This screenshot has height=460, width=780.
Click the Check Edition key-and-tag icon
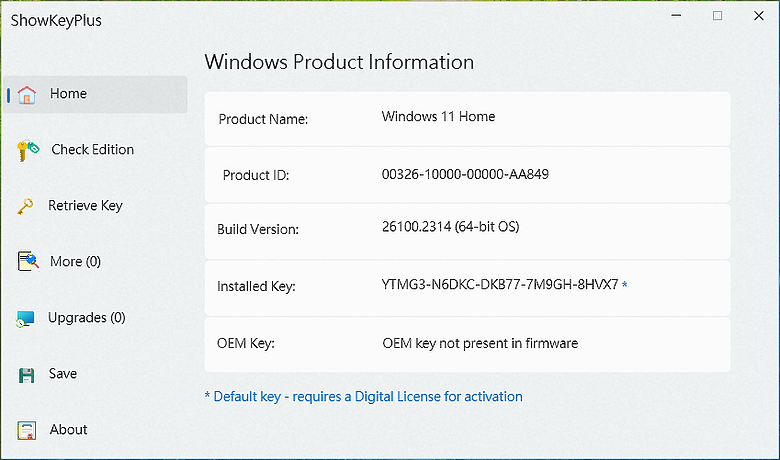(28, 150)
